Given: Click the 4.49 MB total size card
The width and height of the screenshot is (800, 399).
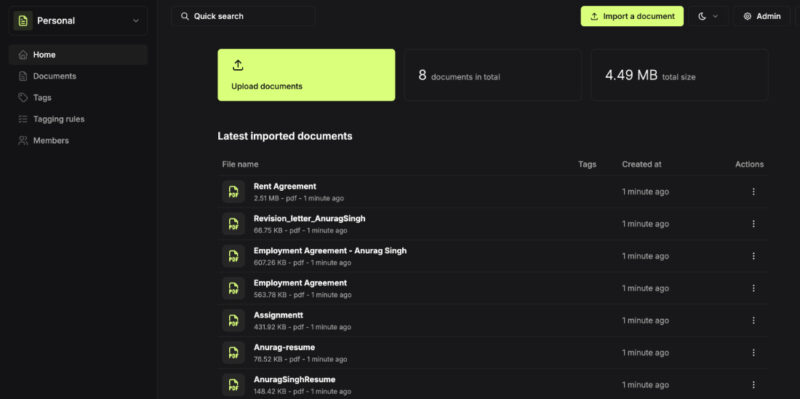Looking at the screenshot, I should pos(680,75).
